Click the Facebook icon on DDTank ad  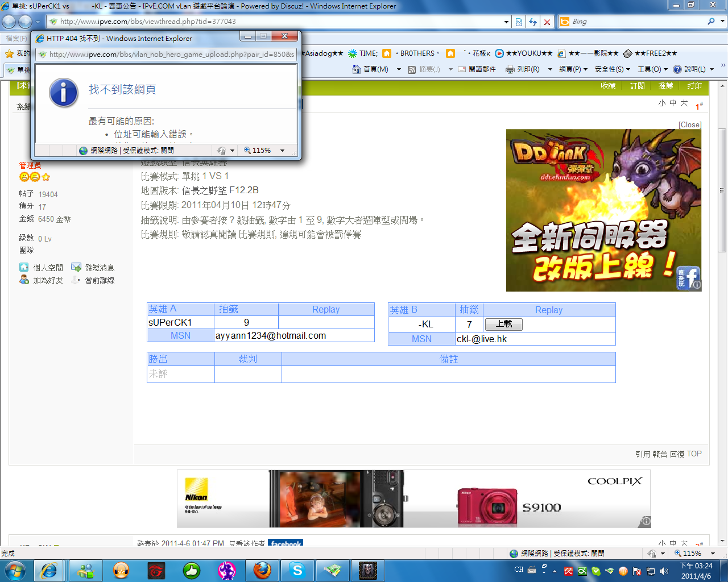pos(688,278)
